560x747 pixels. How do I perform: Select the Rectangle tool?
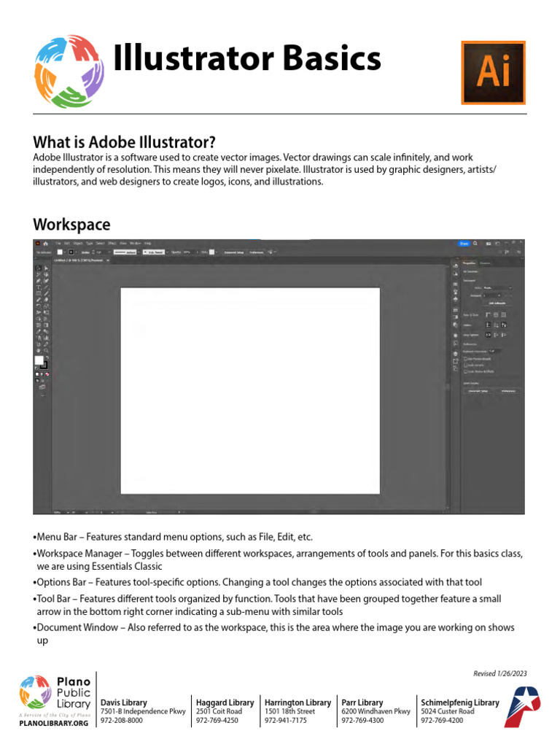click(39, 293)
